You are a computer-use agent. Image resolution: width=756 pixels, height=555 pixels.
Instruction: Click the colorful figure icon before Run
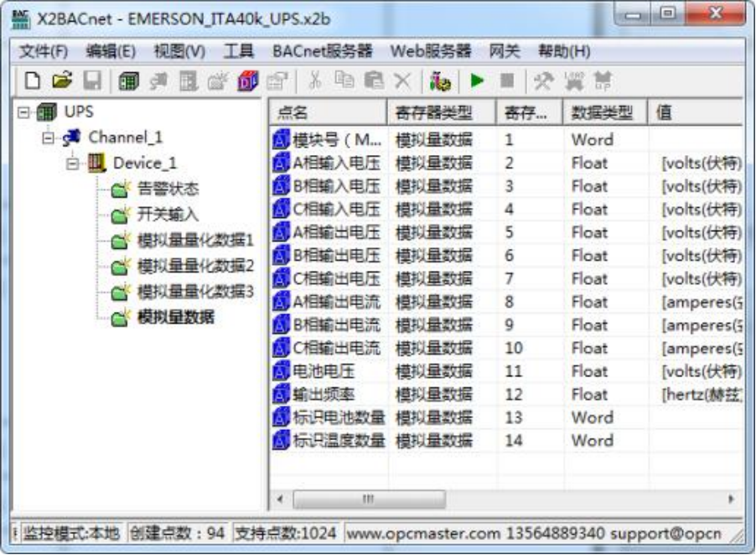pos(440,81)
